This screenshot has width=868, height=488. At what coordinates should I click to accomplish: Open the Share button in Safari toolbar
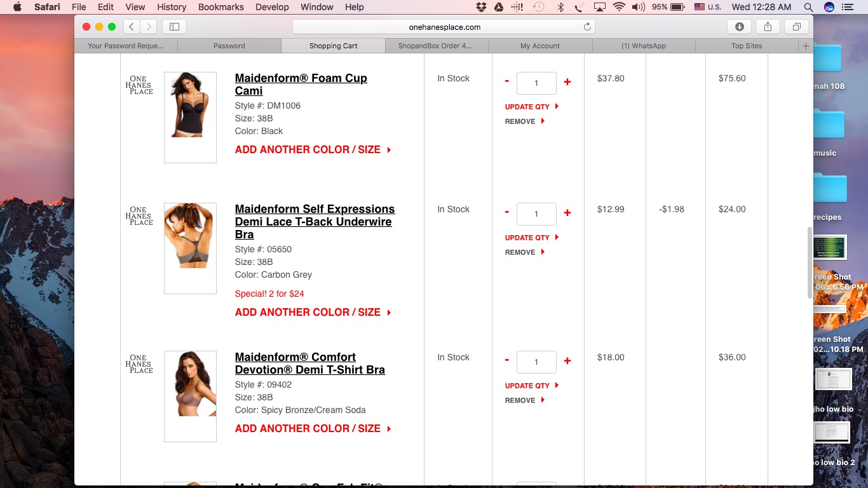pyautogui.click(x=768, y=27)
